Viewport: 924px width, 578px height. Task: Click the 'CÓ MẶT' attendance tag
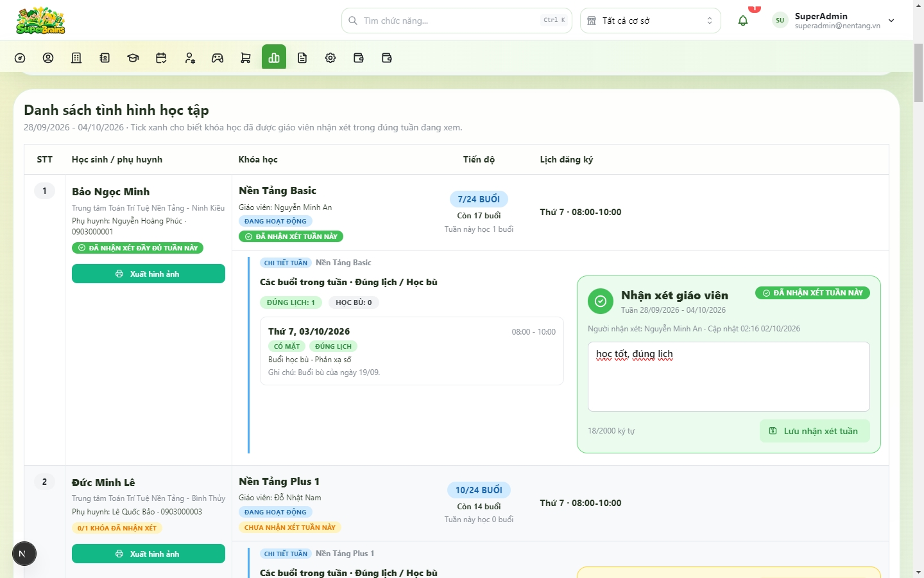click(287, 346)
